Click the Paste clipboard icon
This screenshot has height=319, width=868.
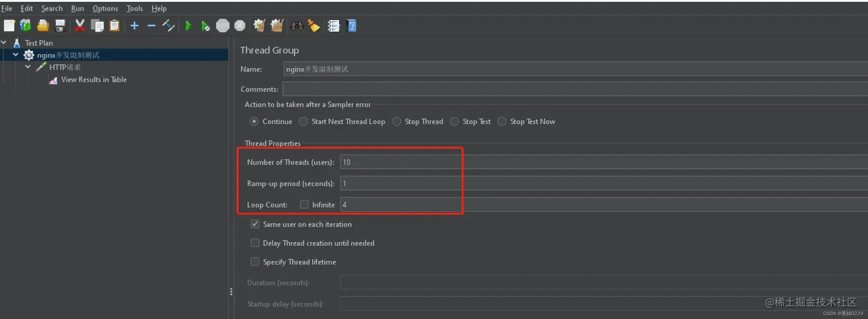pyautogui.click(x=114, y=26)
